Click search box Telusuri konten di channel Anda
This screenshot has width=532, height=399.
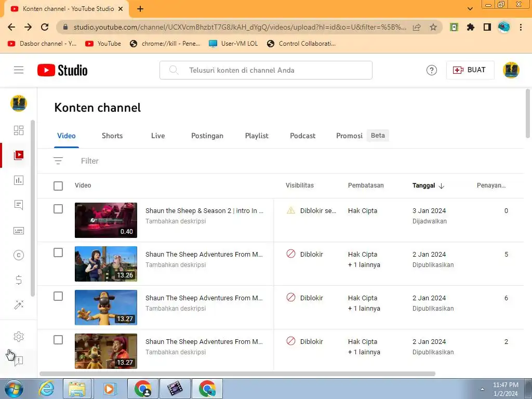pyautogui.click(x=266, y=70)
